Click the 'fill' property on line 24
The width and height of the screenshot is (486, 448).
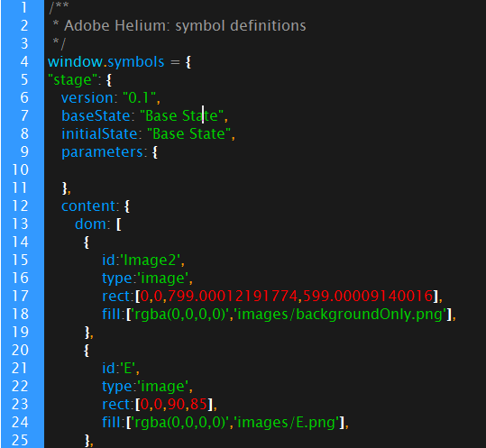tap(111, 423)
